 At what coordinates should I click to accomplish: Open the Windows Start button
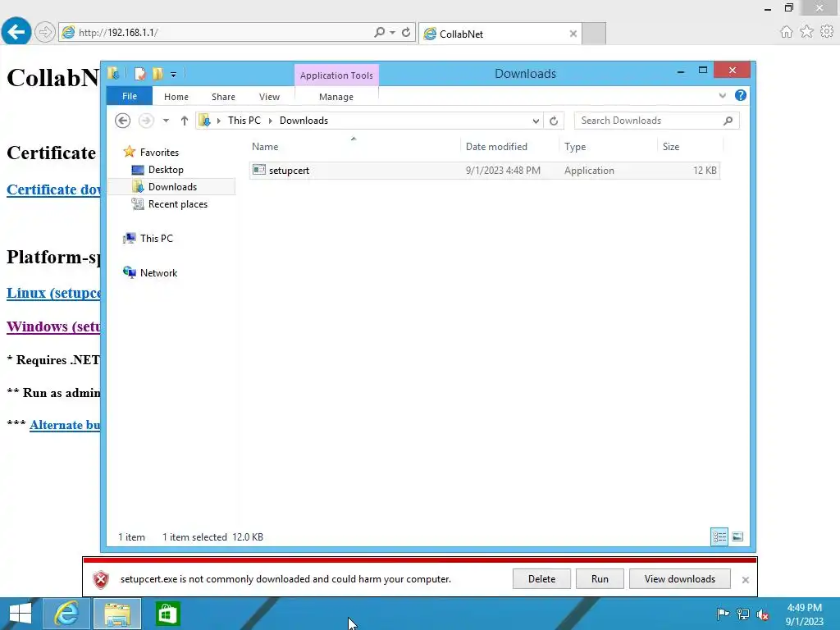point(21,614)
